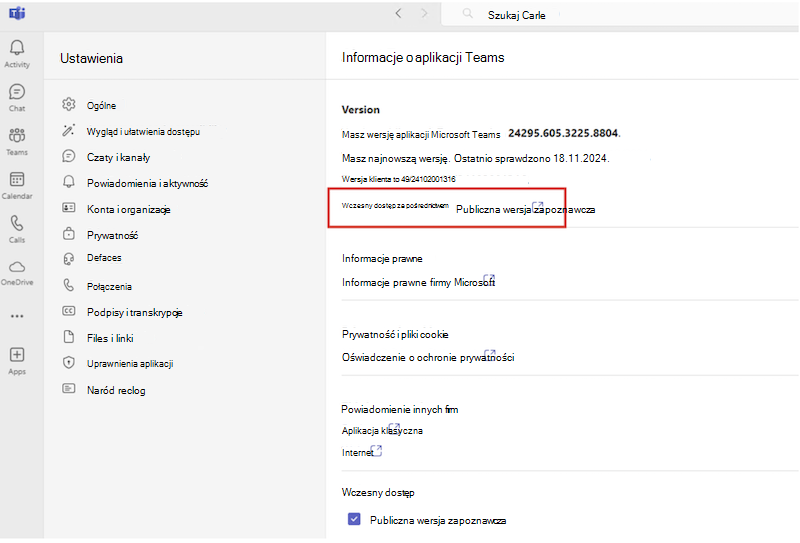
Task: Open the Chat icon in sidebar
Action: [17, 92]
